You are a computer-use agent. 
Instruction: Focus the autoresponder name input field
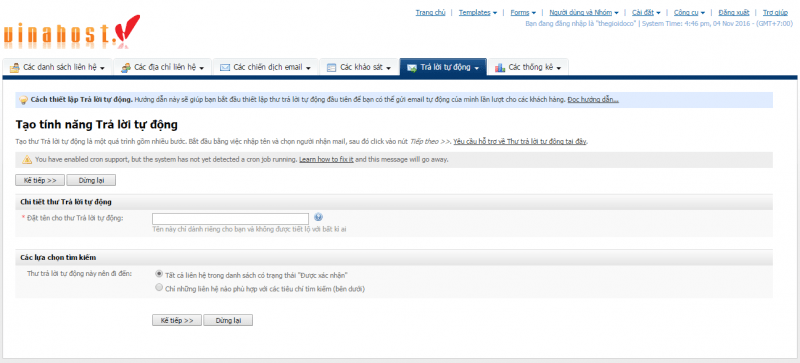pos(231,219)
